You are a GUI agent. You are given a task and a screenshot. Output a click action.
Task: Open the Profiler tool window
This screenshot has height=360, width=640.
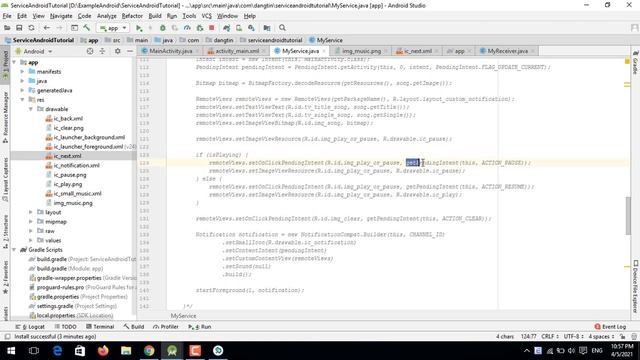coord(166,327)
